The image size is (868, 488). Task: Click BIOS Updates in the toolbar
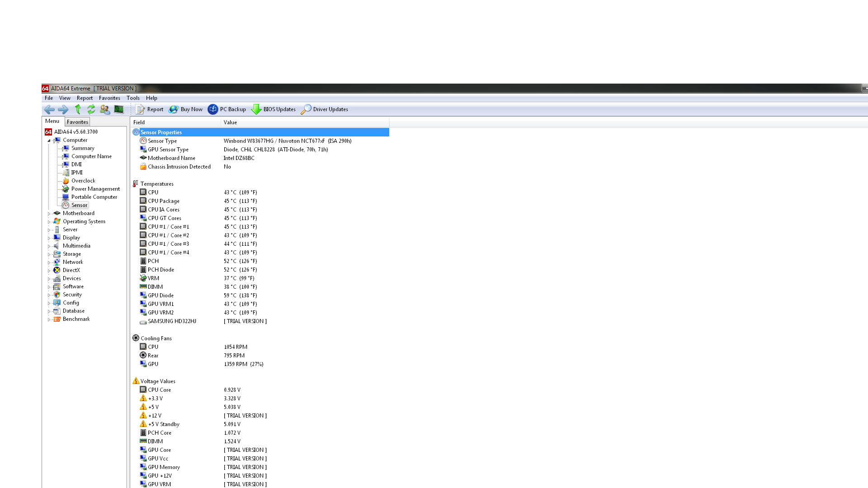click(x=274, y=109)
